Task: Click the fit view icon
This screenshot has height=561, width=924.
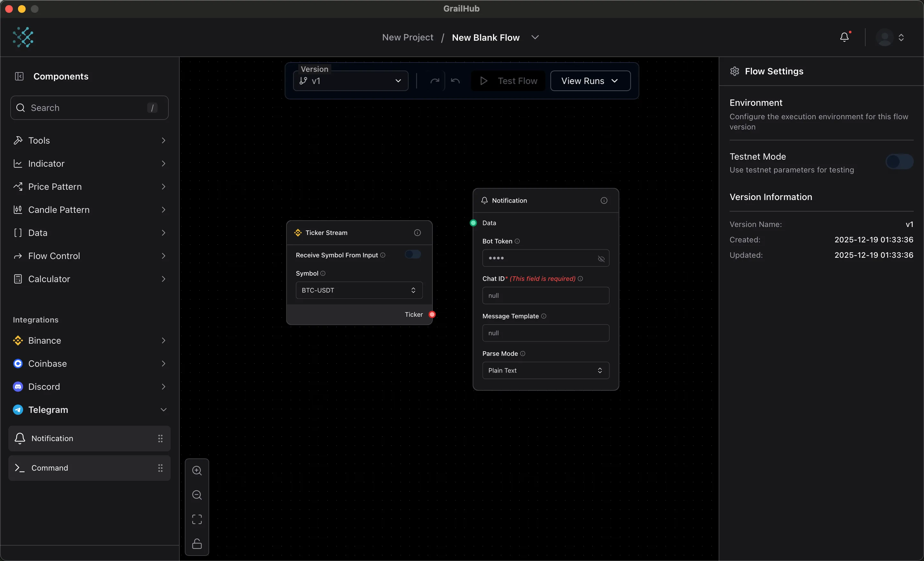Action: [x=197, y=519]
